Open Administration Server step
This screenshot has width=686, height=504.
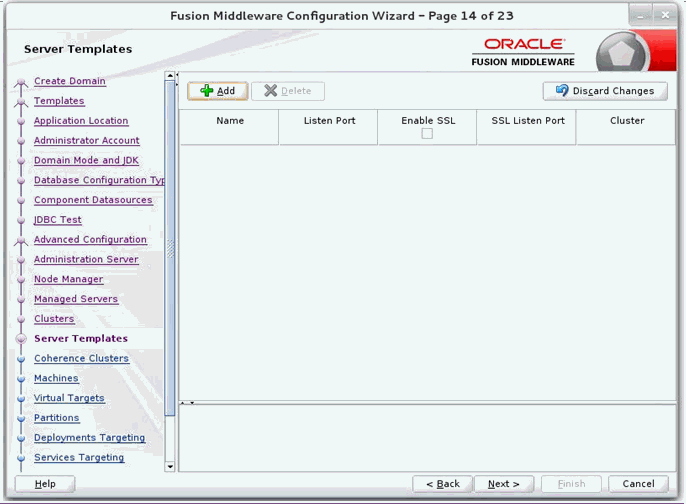(x=86, y=259)
